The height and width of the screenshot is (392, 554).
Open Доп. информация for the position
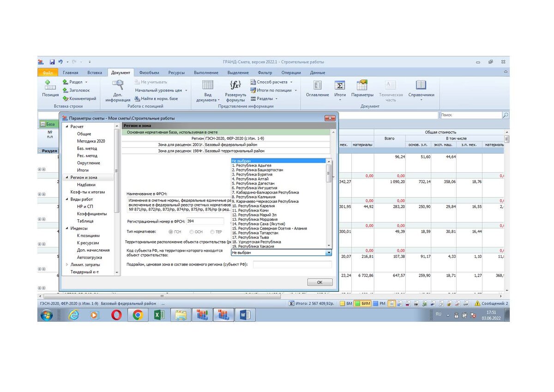click(118, 91)
